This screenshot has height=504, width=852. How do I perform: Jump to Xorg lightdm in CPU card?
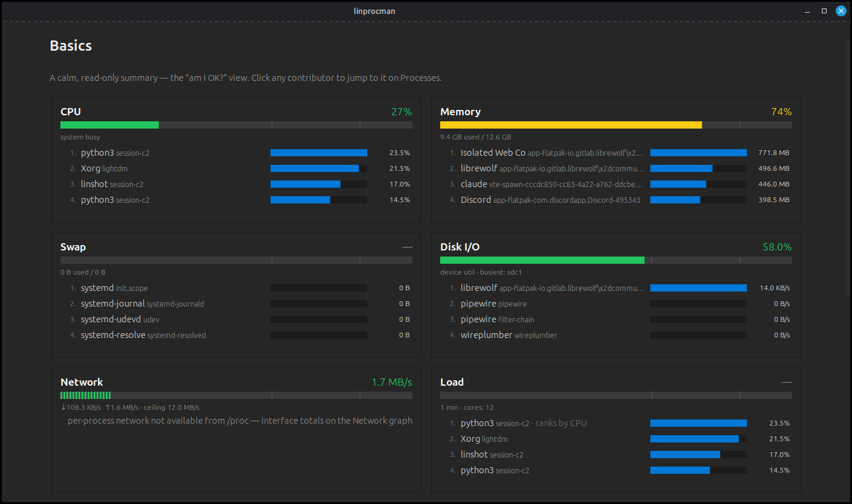coord(236,168)
